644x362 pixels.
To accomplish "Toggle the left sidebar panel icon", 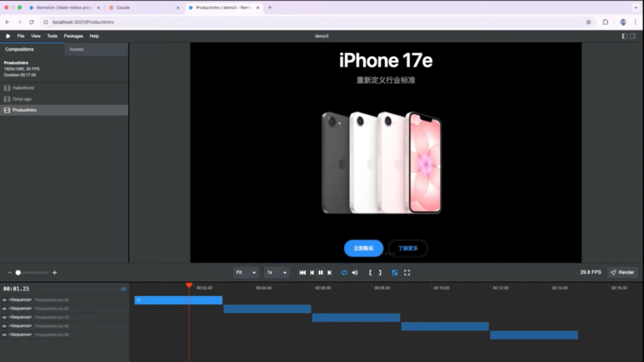I will (x=625, y=36).
